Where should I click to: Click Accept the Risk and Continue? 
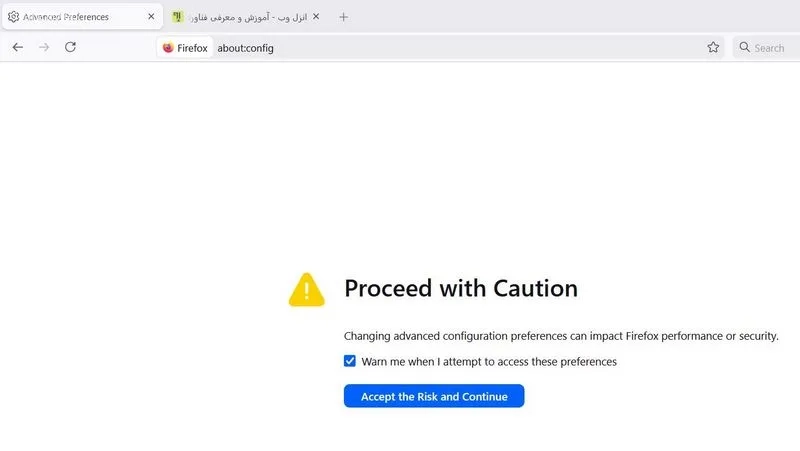point(434,396)
